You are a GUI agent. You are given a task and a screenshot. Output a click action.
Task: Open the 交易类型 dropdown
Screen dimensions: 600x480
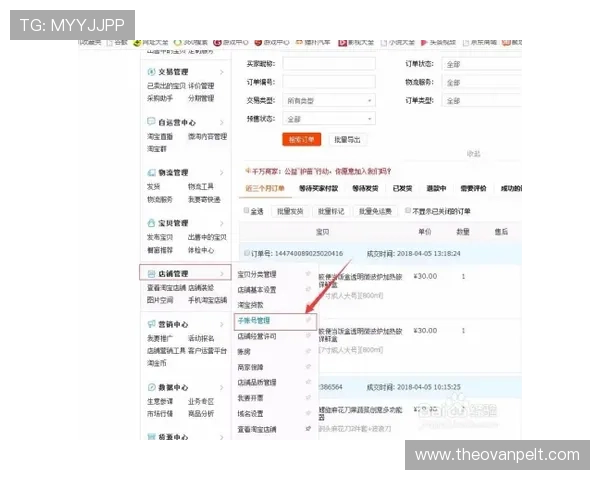(329, 100)
